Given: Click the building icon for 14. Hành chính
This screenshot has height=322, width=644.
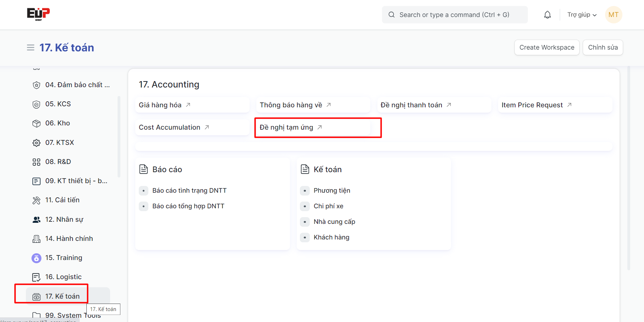Looking at the screenshot, I should 36,239.
